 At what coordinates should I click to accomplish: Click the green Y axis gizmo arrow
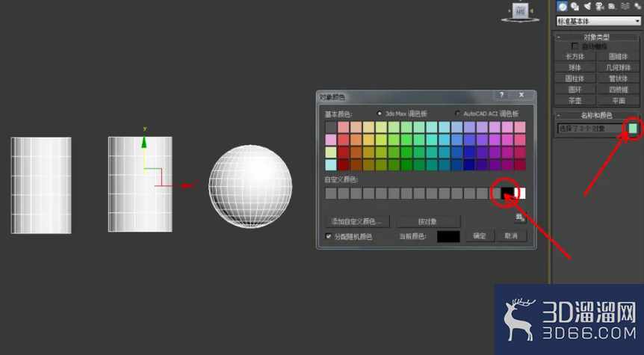pos(144,142)
